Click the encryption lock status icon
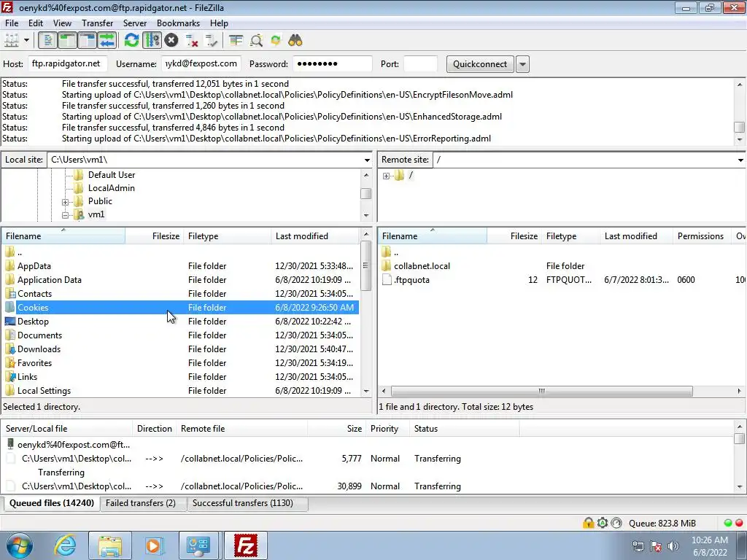The width and height of the screenshot is (747, 560). tap(589, 523)
